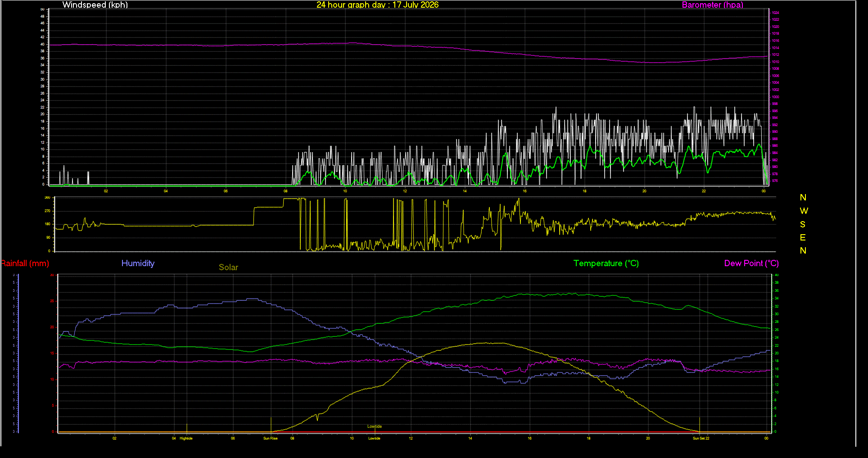Image resolution: width=868 pixels, height=458 pixels.
Task: Click the 40 value on green temperature axis
Action: [x=776, y=275]
